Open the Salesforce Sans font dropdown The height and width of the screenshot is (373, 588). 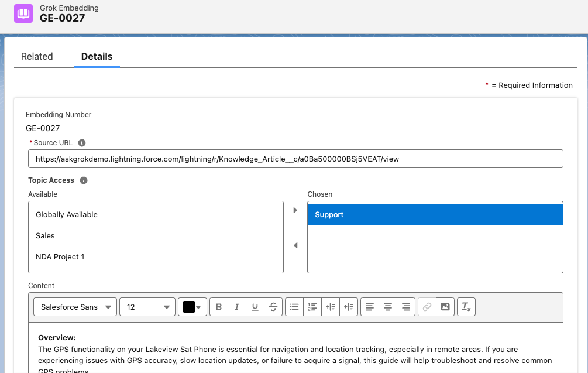75,307
